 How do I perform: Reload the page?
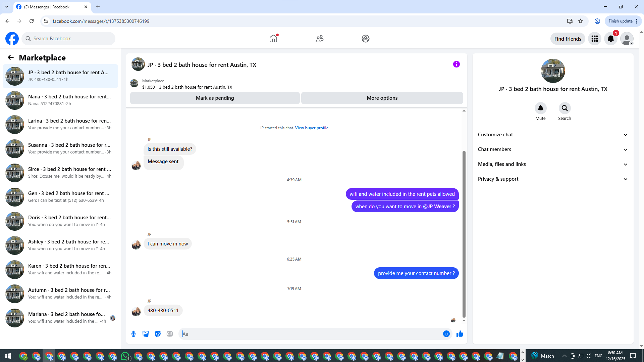click(32, 21)
